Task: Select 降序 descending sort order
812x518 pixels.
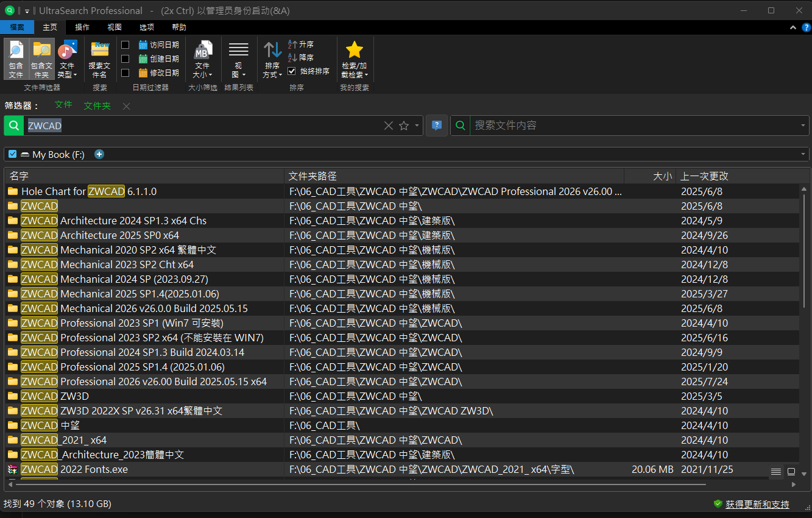Action: [x=301, y=58]
